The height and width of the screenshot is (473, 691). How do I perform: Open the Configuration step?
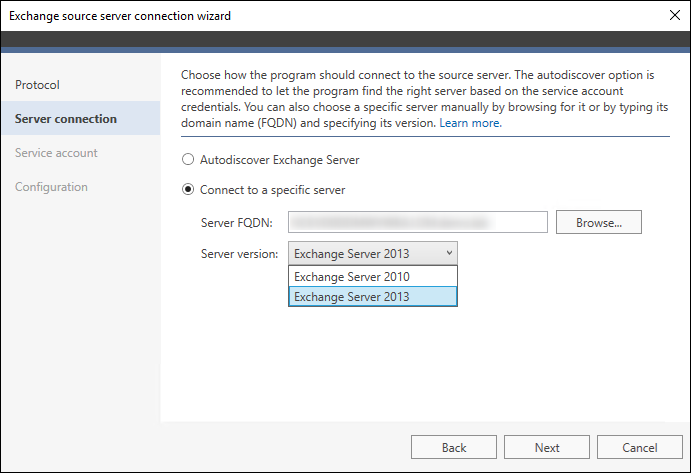(81, 187)
